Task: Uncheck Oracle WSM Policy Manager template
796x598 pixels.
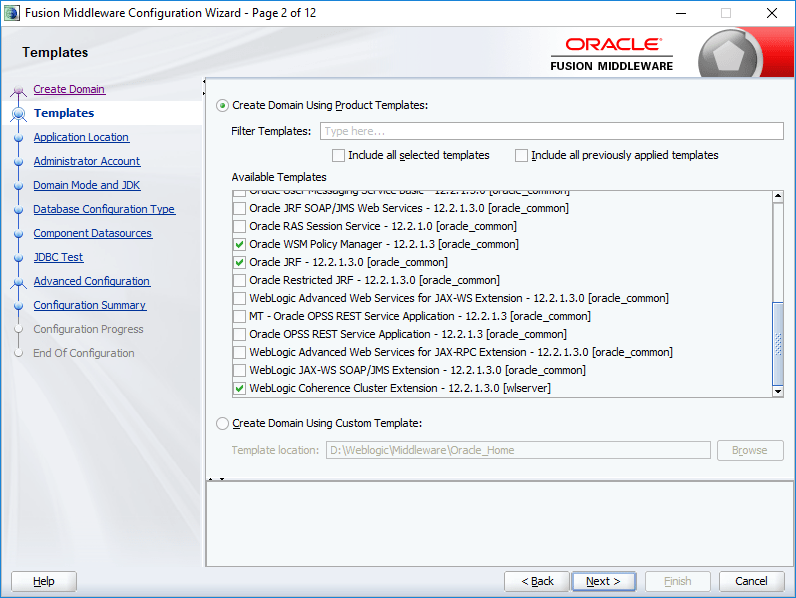Action: point(240,244)
